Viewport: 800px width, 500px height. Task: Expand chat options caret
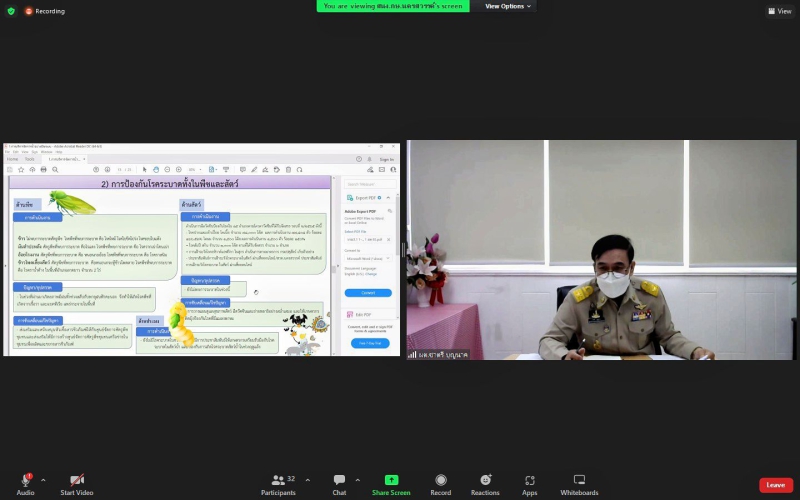[357, 480]
